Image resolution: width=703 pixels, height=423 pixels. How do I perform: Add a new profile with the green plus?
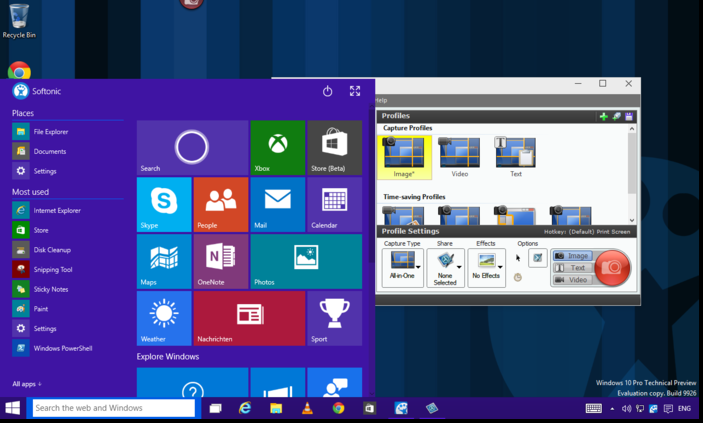click(x=604, y=117)
